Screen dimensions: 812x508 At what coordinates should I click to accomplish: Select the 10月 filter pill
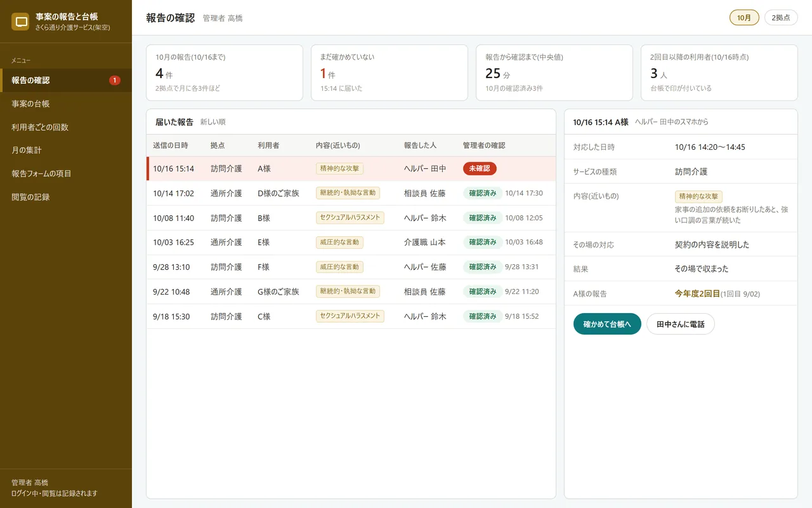[744, 18]
